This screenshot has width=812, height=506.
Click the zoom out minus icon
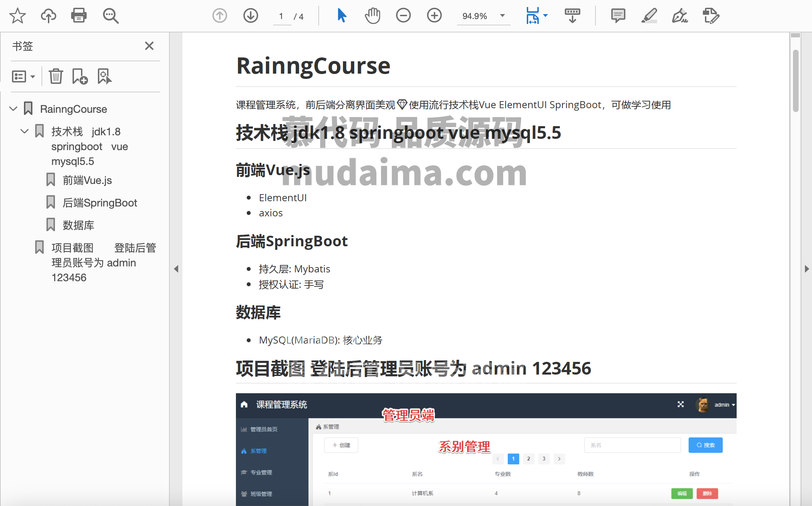(404, 16)
